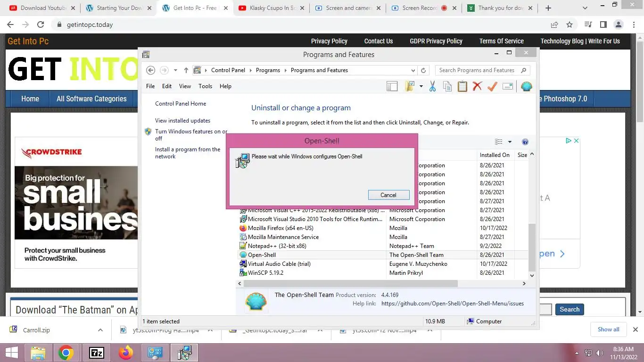Open the view options dropdown arrow

click(x=510, y=142)
